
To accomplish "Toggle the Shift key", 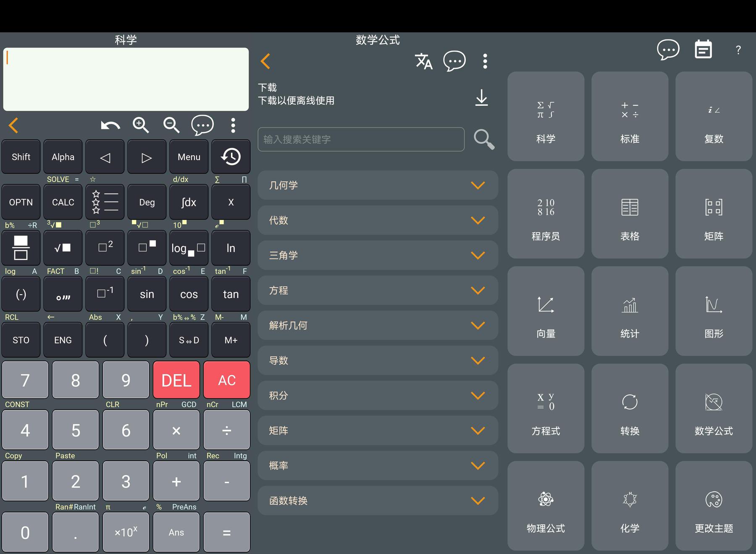I will click(21, 157).
